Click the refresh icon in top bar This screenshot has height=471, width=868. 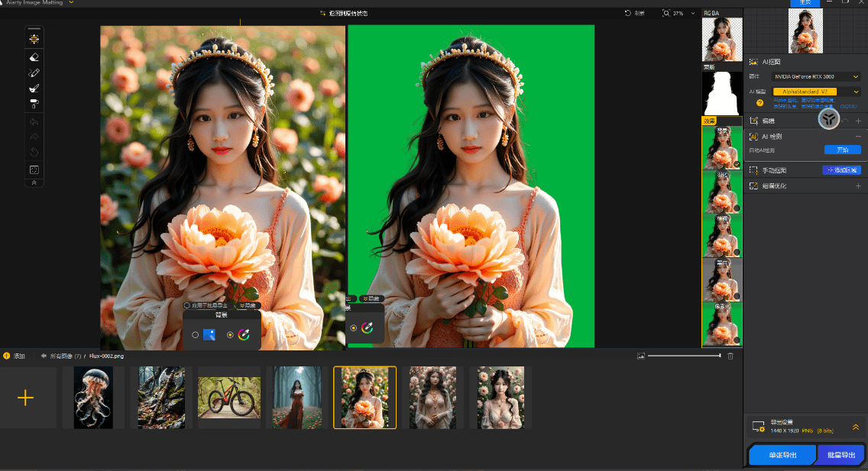pos(628,13)
